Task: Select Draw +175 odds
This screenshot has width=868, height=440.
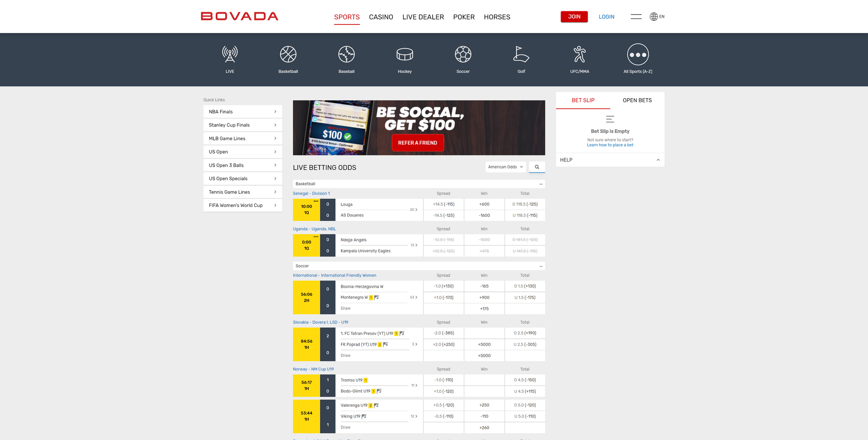Action: (484, 309)
